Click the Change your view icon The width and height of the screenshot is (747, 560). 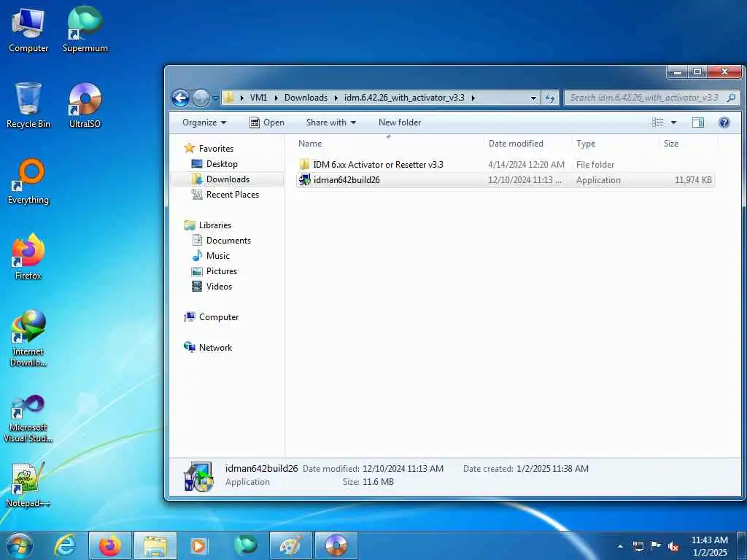658,122
